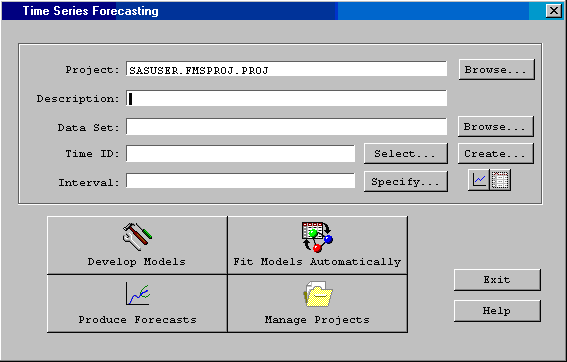Launch Fit Models Automatically
The height and width of the screenshot is (362, 567).
coord(317,245)
